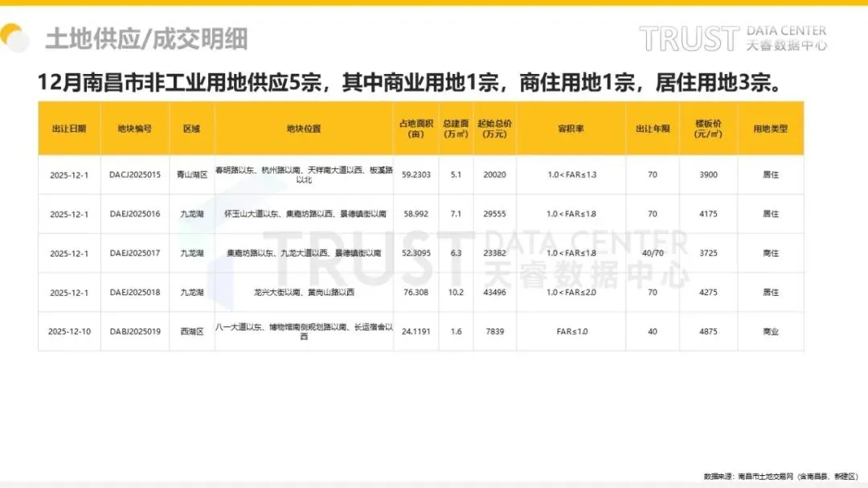Click the 起始总价(万元) column header
868x488 pixels.
[x=494, y=129]
